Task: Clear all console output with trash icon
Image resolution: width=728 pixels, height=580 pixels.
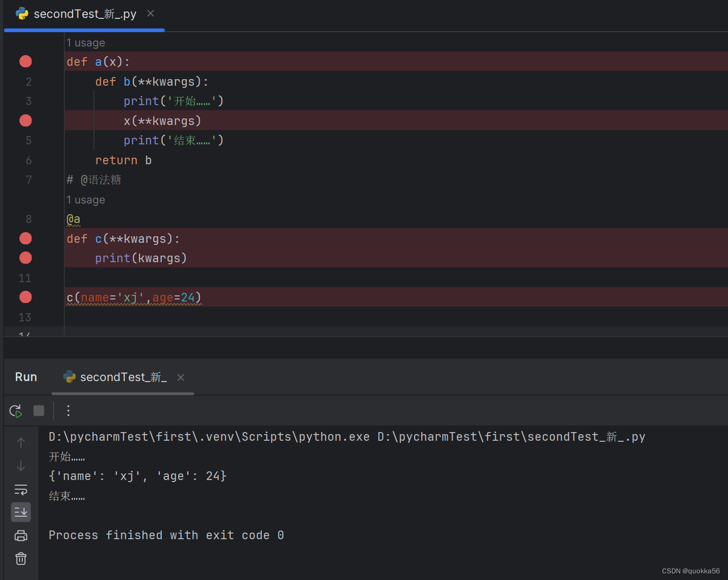Action: point(21,559)
